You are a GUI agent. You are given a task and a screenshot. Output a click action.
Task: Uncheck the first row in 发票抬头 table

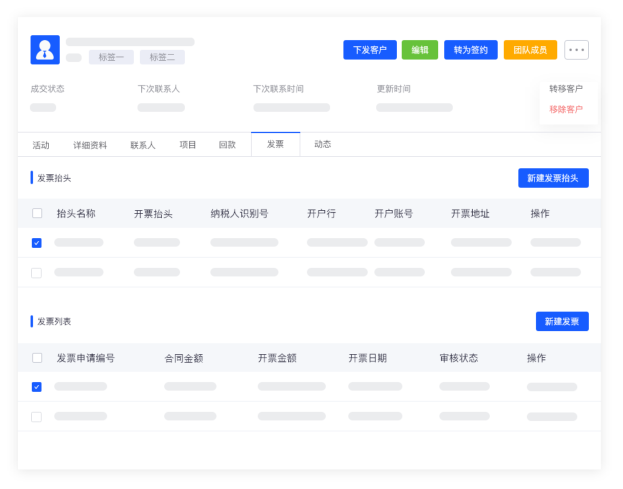37,243
